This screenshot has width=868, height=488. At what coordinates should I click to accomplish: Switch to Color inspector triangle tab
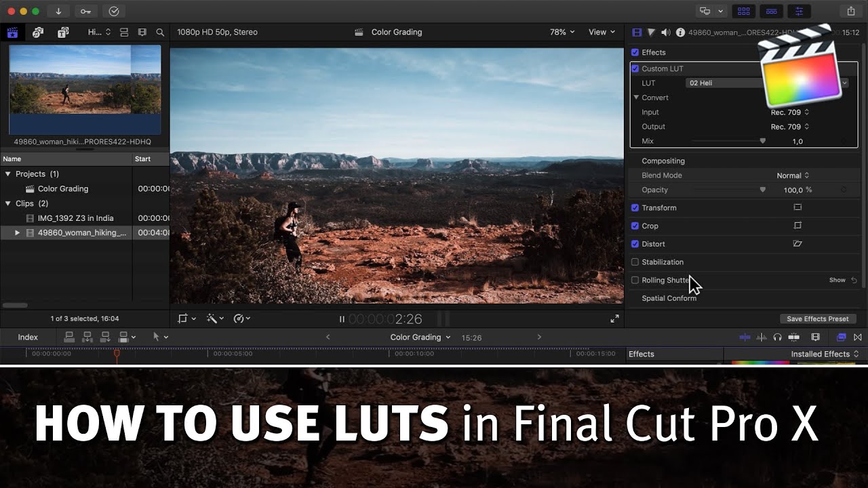651,32
